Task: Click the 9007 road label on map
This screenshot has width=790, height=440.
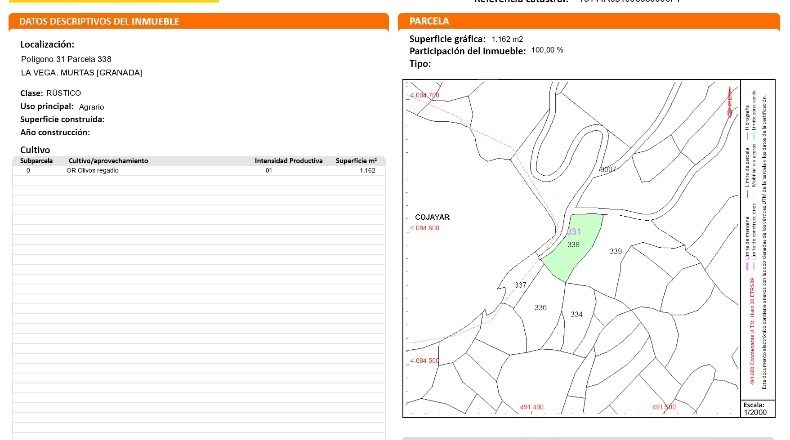Action: tap(608, 169)
